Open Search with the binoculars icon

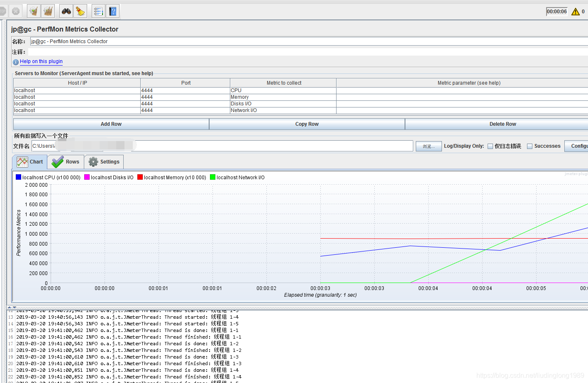(66, 11)
